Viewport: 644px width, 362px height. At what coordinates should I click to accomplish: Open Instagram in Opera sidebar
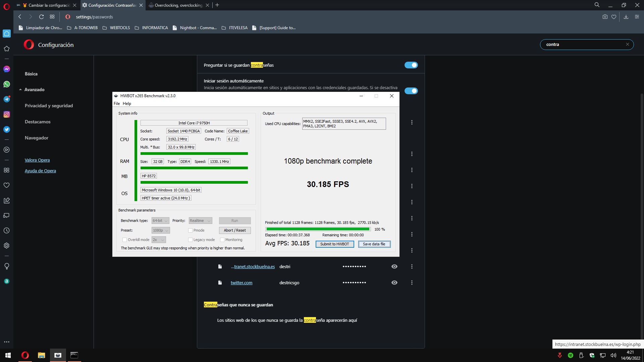pyautogui.click(x=7, y=114)
